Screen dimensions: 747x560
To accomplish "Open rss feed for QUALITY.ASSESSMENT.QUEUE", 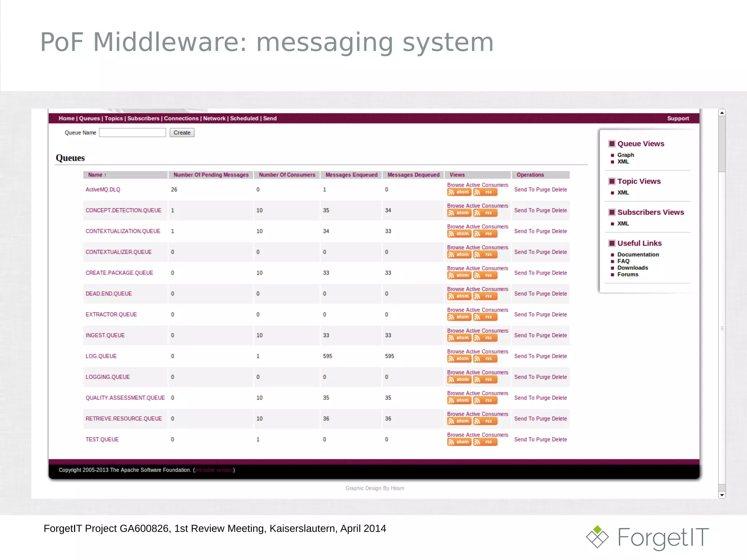I will coord(485,400).
